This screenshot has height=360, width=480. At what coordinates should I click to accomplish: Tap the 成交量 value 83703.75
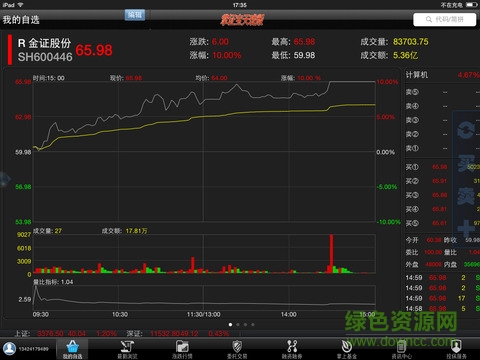click(411, 42)
